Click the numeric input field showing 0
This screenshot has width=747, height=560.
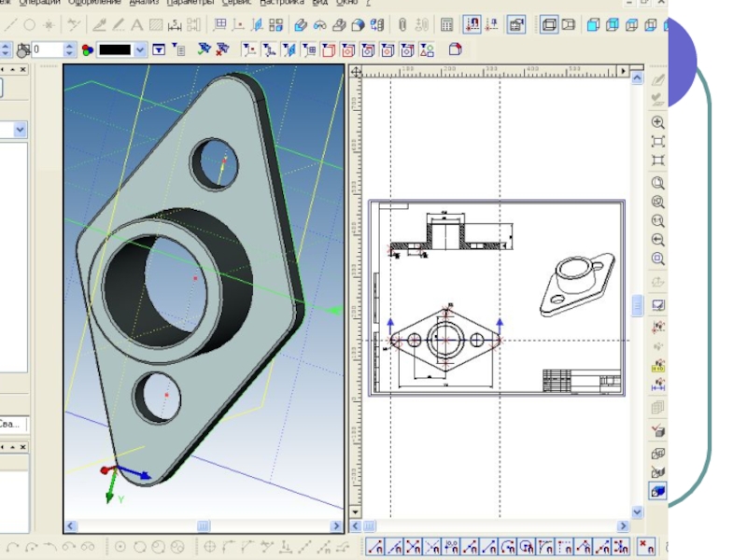click(45, 49)
